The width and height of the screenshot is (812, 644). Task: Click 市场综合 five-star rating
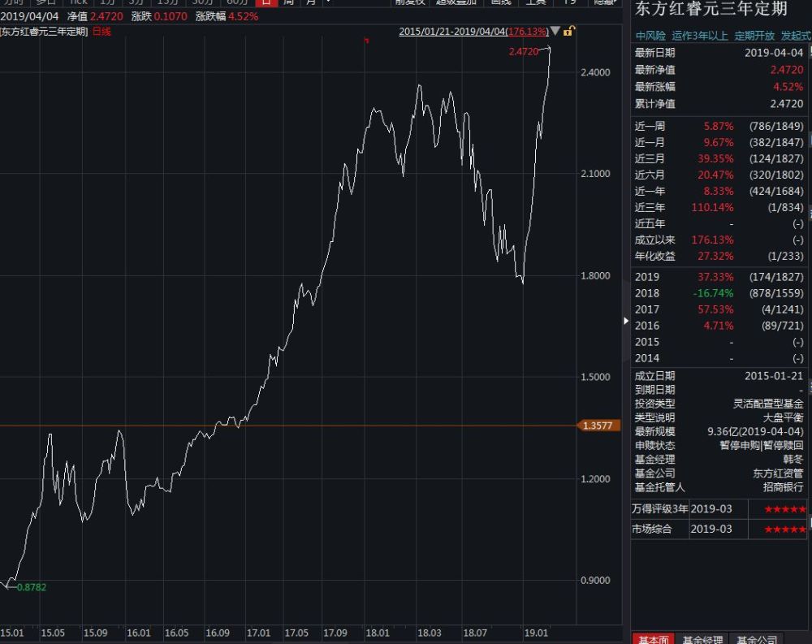[785, 529]
